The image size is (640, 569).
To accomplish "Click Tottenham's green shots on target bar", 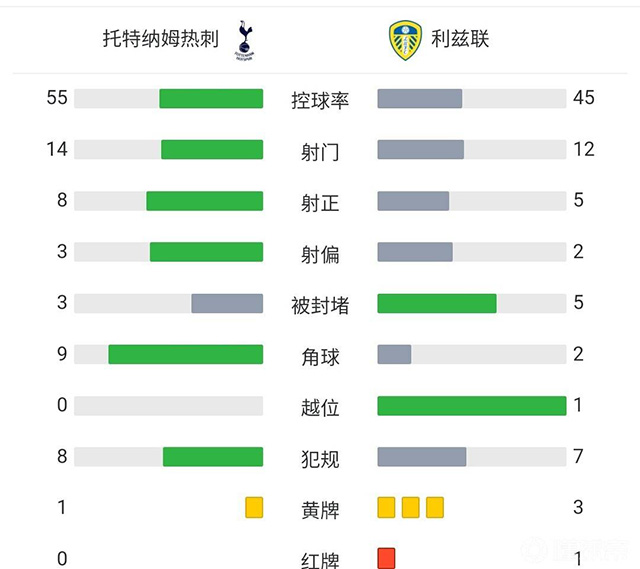I will click(x=204, y=200).
